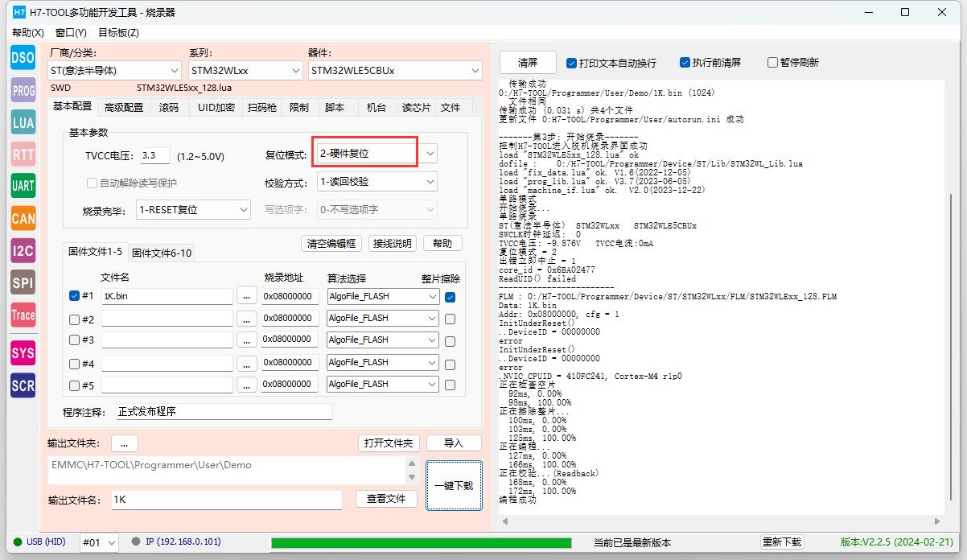The height and width of the screenshot is (560, 967).
Task: Open AlgoFile_FLASH dropdown for row #1
Action: click(x=383, y=297)
